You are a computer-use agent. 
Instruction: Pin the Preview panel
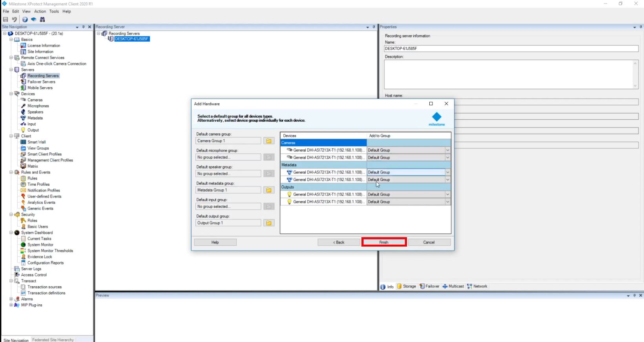click(634, 295)
